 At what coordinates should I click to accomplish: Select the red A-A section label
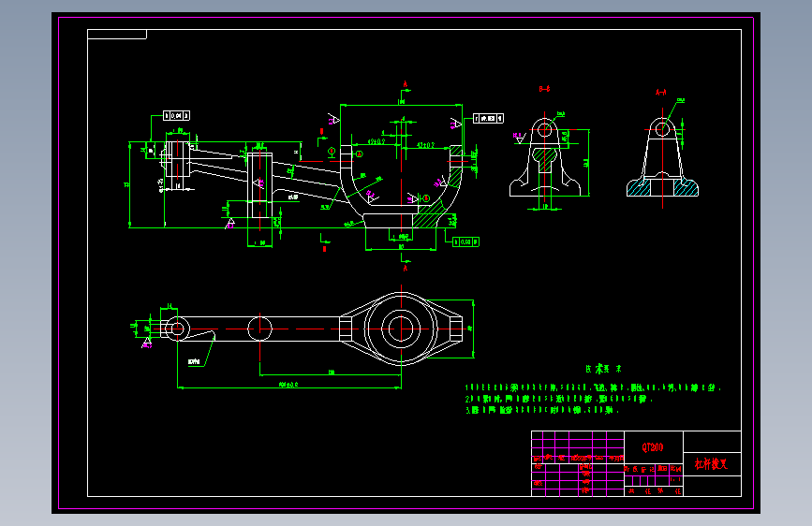661,93
